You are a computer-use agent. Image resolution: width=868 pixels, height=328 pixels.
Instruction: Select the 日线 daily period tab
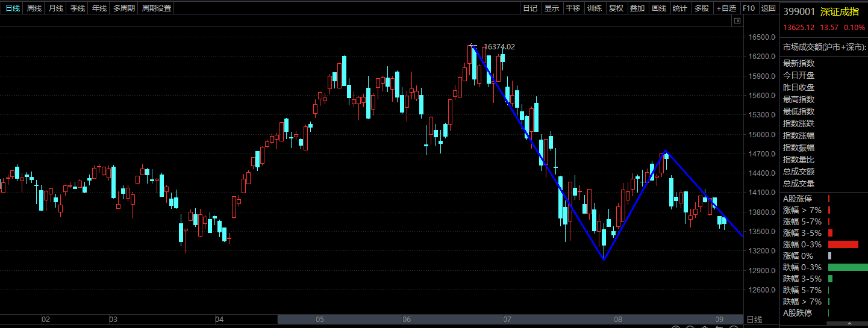click(x=13, y=8)
